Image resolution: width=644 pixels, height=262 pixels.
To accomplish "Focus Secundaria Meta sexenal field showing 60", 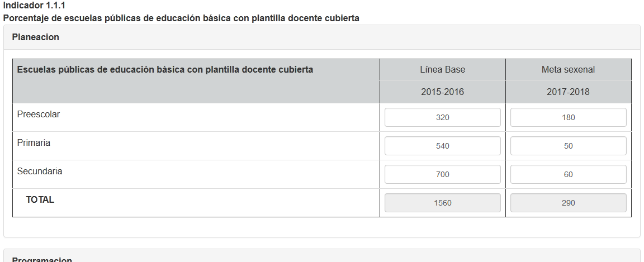I will [568, 174].
